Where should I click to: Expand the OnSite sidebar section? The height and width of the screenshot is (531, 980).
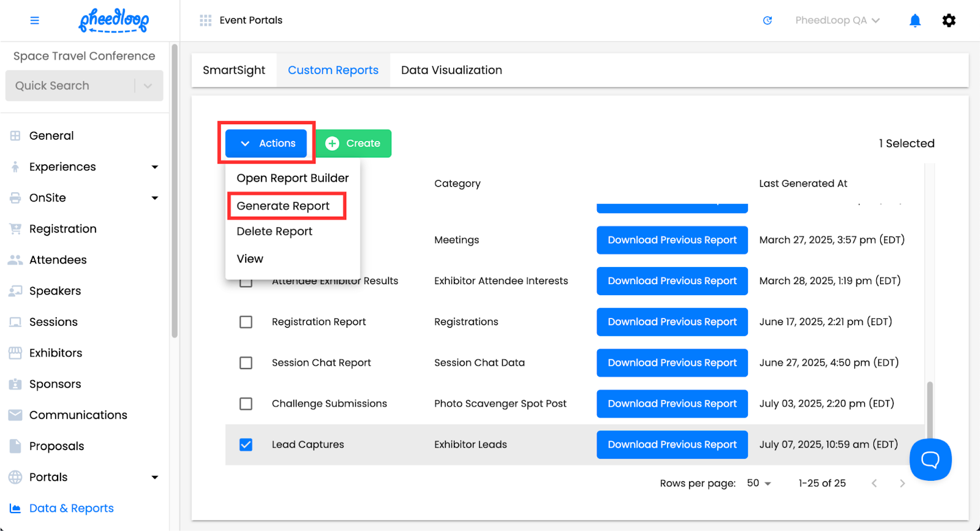(155, 198)
